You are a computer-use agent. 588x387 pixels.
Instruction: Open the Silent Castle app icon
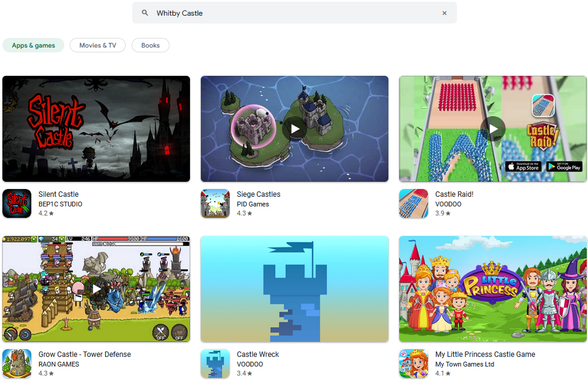coord(17,203)
